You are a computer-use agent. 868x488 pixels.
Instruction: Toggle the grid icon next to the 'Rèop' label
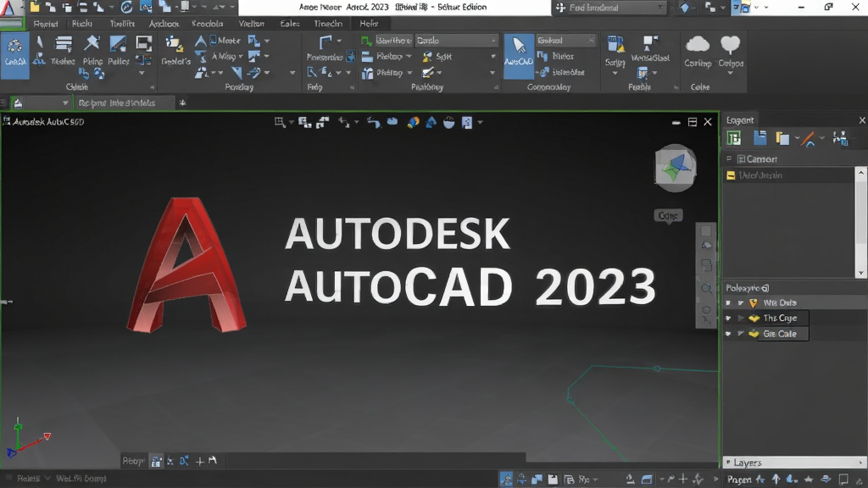pos(157,461)
